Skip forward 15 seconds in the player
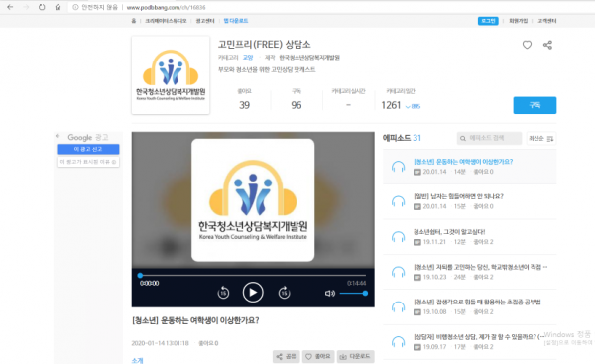 point(284,293)
